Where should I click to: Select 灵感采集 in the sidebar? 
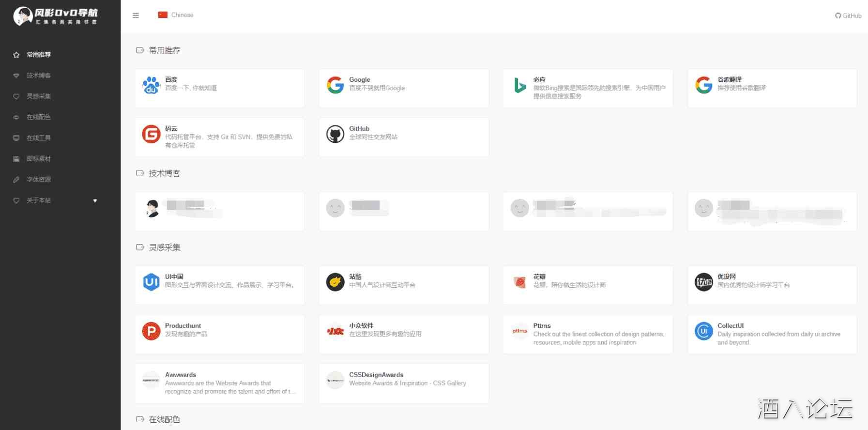[39, 96]
